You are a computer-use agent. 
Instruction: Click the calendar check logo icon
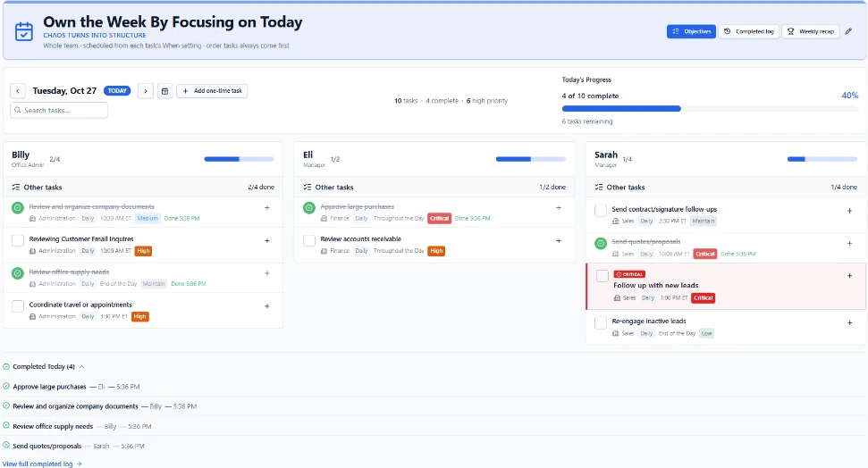(x=24, y=31)
